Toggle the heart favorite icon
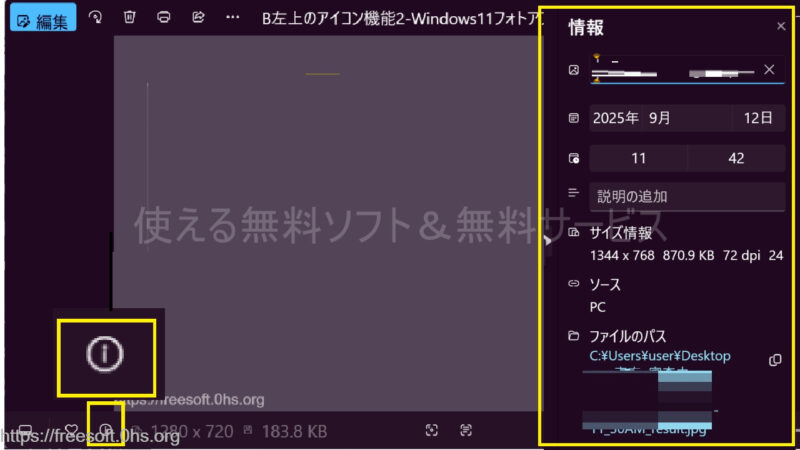800x450 pixels. click(x=71, y=431)
